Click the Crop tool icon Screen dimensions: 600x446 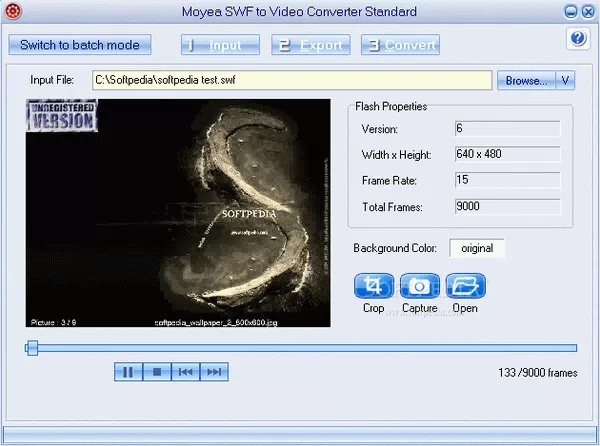374,286
